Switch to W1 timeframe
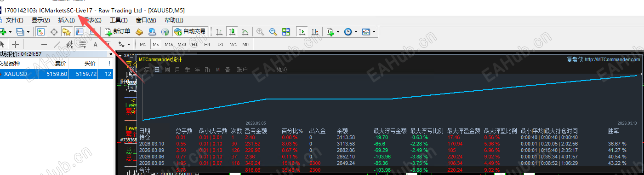The image size is (644, 175). [x=234, y=44]
